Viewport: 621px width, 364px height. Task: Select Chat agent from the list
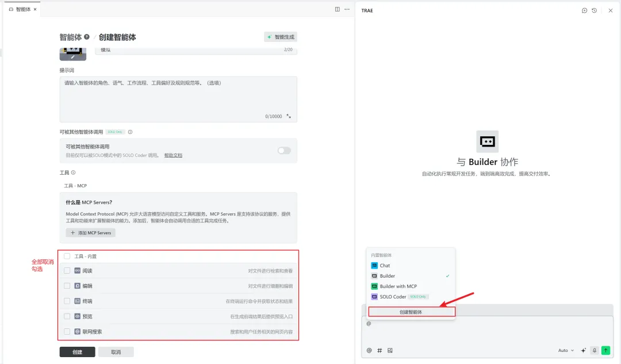tap(411, 265)
